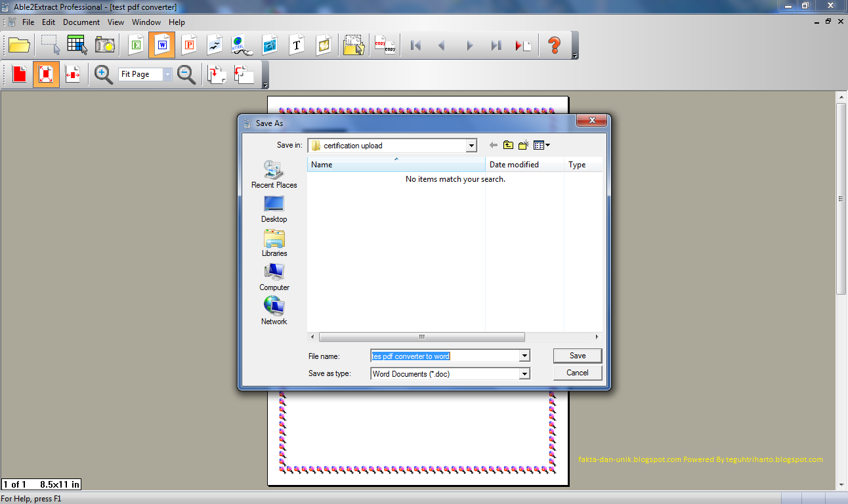Open Network location
The width and height of the screenshot is (848, 504).
tap(274, 311)
